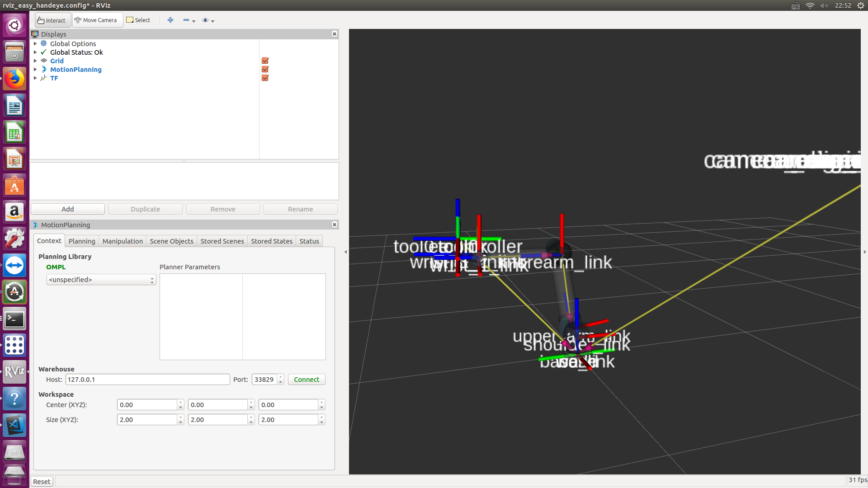Image resolution: width=868 pixels, height=488 pixels.
Task: Click the Reset button in status bar
Action: click(42, 481)
